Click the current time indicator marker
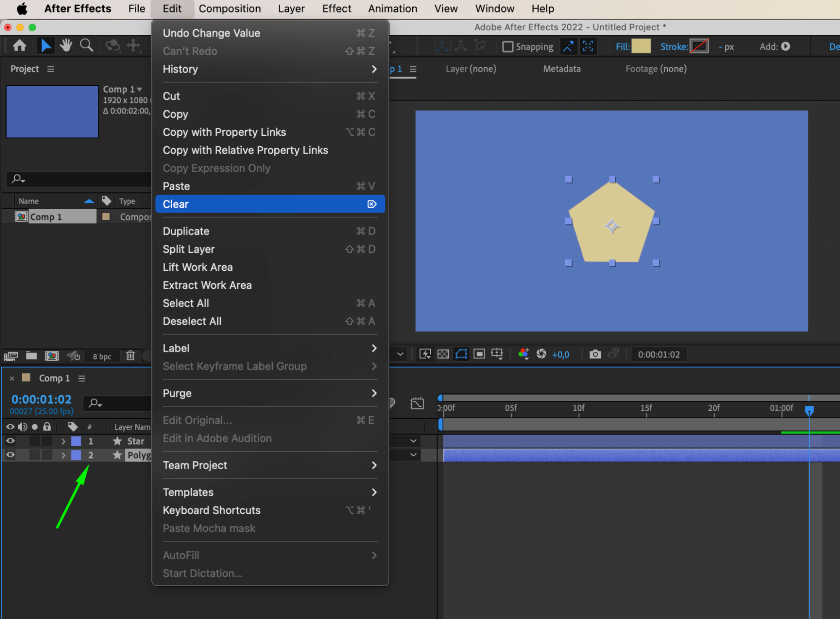The image size is (840, 619). pyautogui.click(x=809, y=410)
